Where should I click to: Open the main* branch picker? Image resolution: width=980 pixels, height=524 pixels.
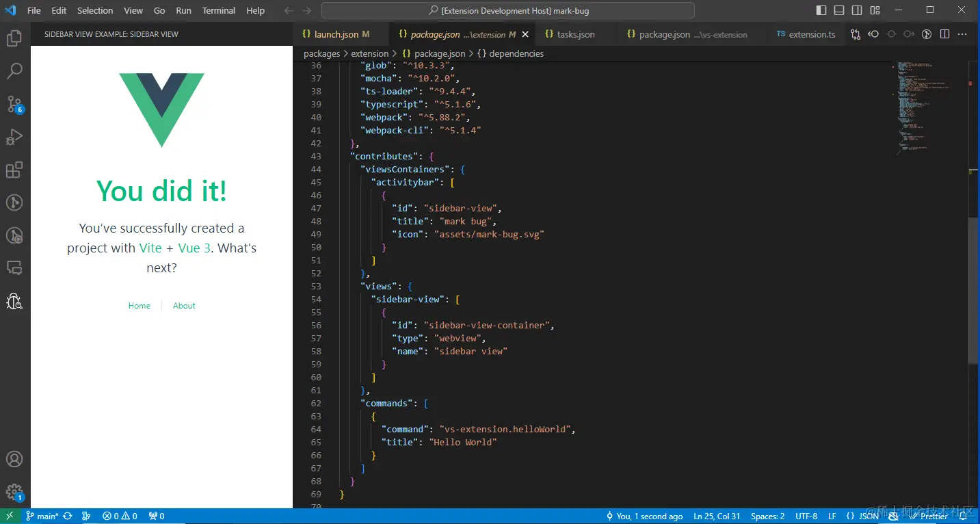[x=42, y=516]
